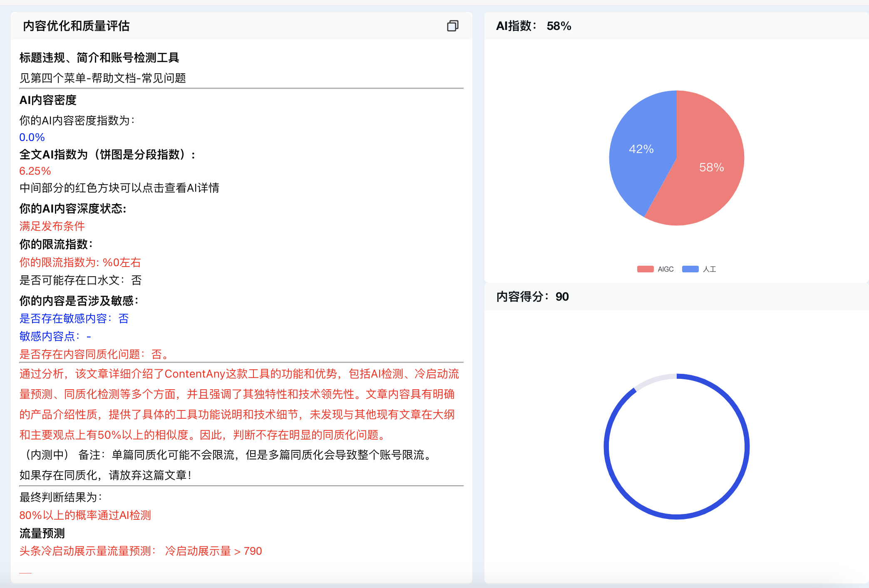Expand the AI内容密度 section
Screen dimensions: 869x588
pos(48,100)
